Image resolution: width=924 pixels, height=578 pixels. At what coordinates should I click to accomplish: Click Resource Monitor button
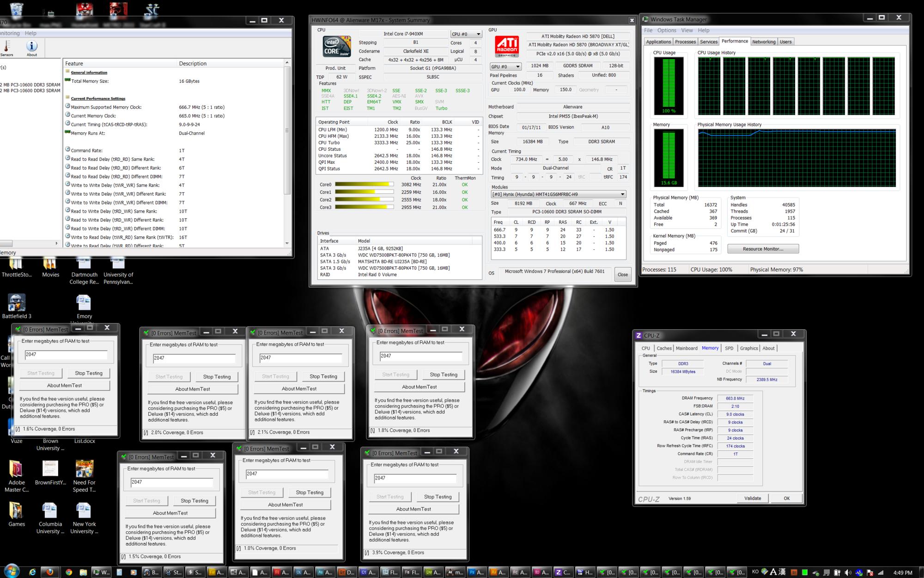click(763, 249)
